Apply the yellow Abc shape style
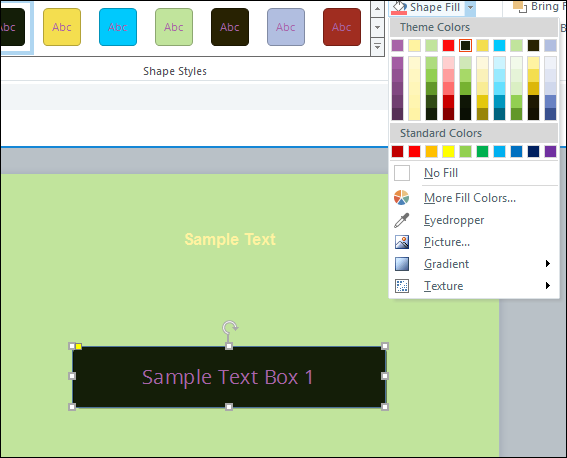Viewport: 567px width, 458px height. (x=62, y=27)
